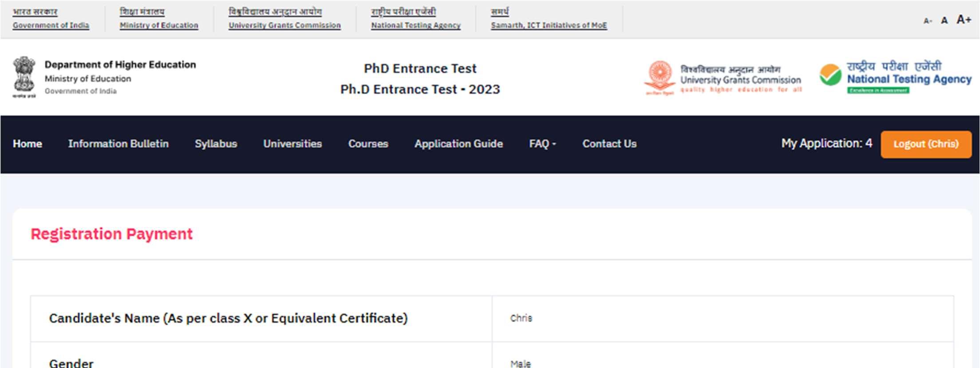Follow the Government of India top link
The height and width of the screenshot is (368, 980).
tap(51, 25)
